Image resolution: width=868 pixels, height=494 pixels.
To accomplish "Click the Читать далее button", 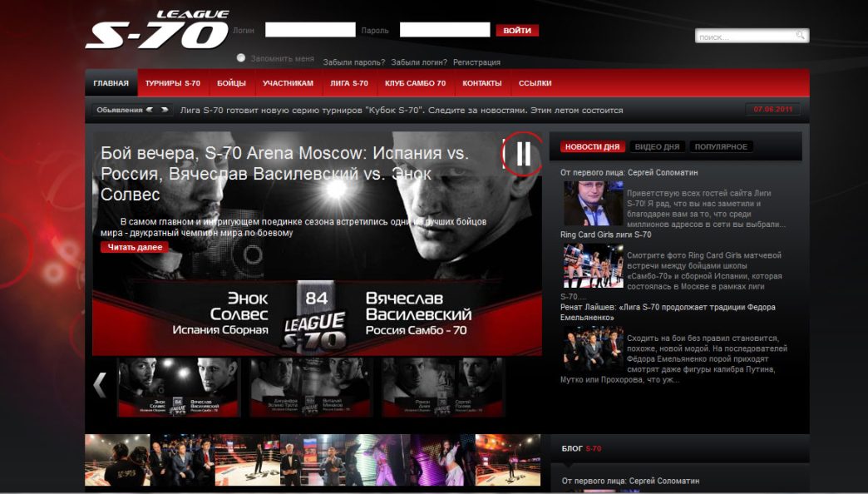I will (134, 247).
